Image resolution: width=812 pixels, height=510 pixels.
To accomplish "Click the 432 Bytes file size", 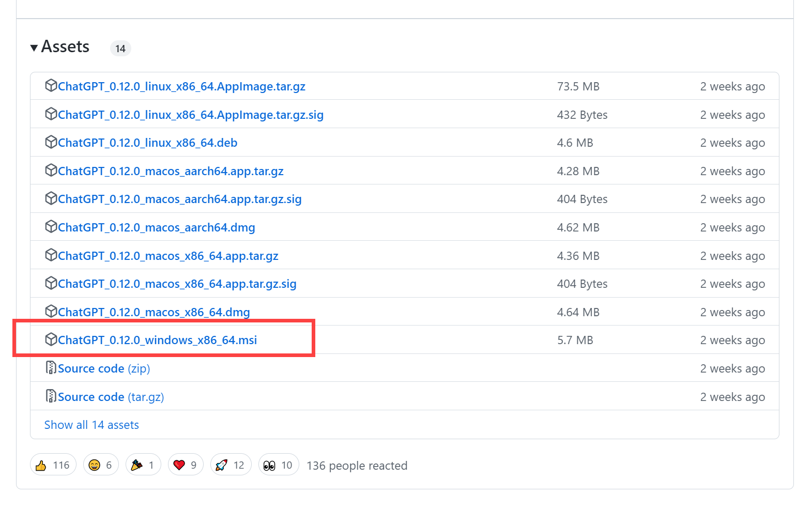I will (x=583, y=115).
